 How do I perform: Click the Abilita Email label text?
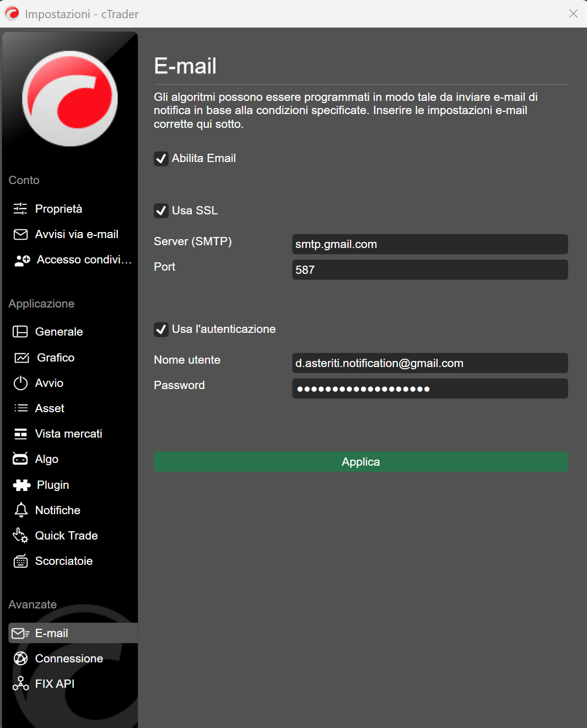click(204, 158)
